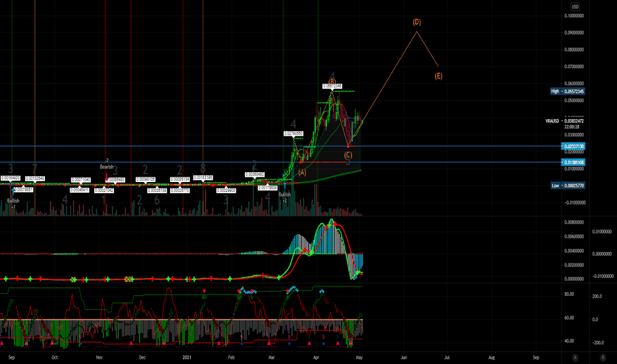Image resolution: width=617 pixels, height=364 pixels.
Task: Click the May label on the time axis
Action: (x=359, y=357)
